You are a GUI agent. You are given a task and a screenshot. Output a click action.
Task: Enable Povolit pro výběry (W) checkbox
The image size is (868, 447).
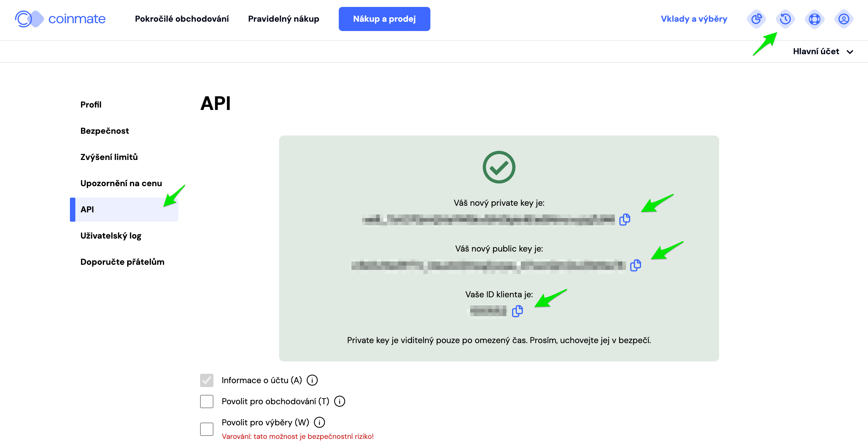click(x=206, y=429)
